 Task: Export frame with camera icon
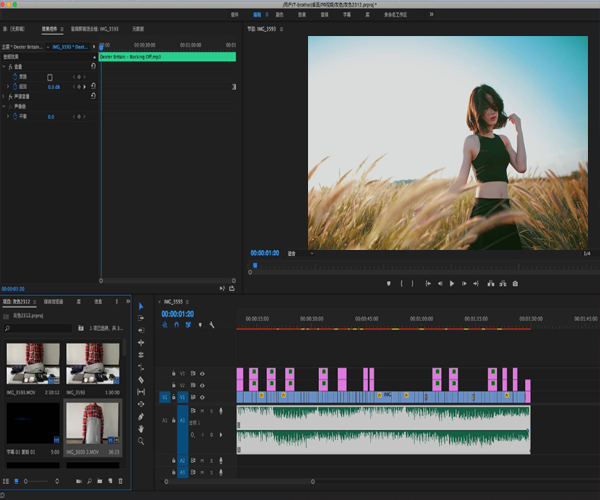(515, 283)
